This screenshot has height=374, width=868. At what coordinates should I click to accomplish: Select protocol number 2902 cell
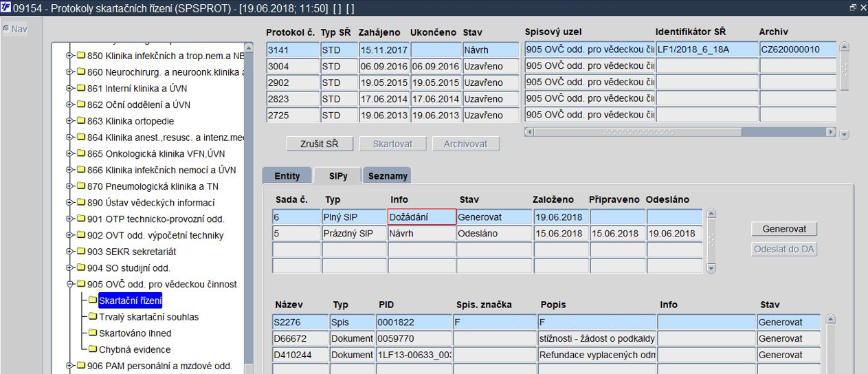click(x=292, y=82)
